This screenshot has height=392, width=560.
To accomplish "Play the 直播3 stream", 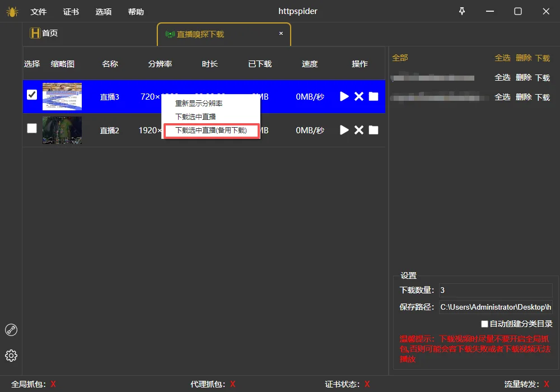I will pos(344,96).
